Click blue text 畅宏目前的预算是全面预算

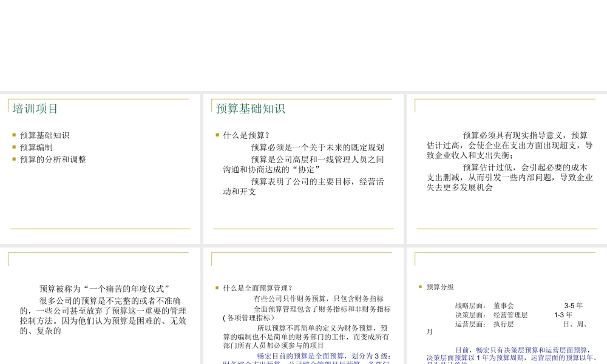point(302,356)
